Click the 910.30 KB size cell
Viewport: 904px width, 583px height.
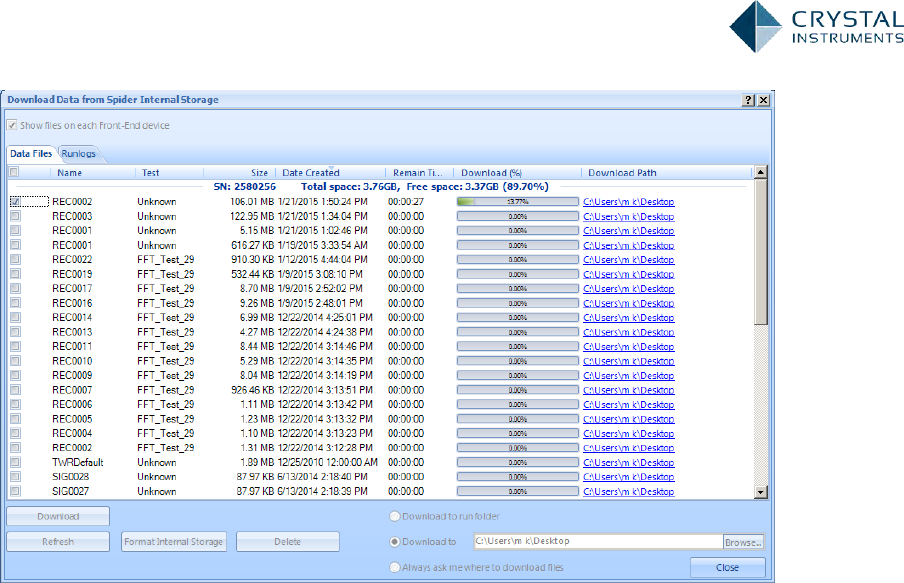pos(253,259)
